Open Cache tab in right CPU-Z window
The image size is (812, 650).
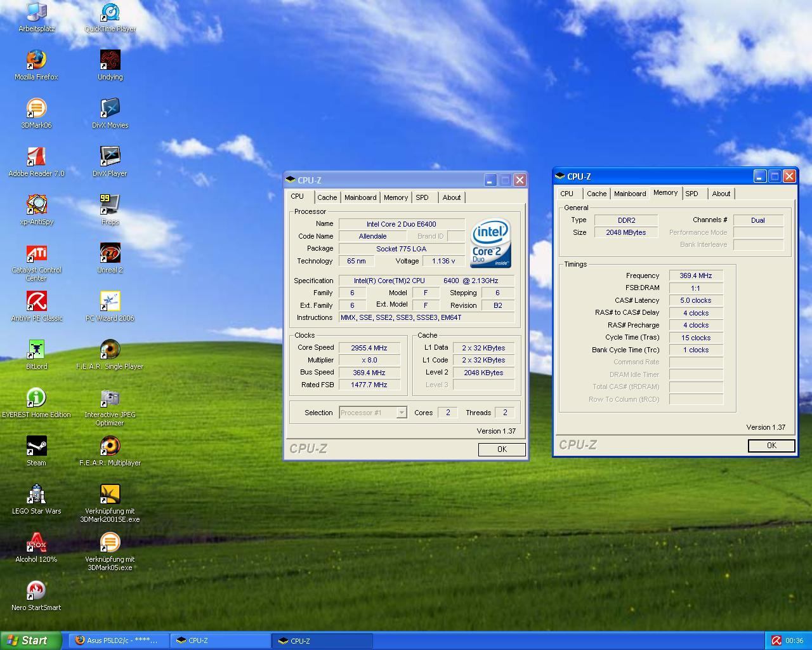click(596, 194)
